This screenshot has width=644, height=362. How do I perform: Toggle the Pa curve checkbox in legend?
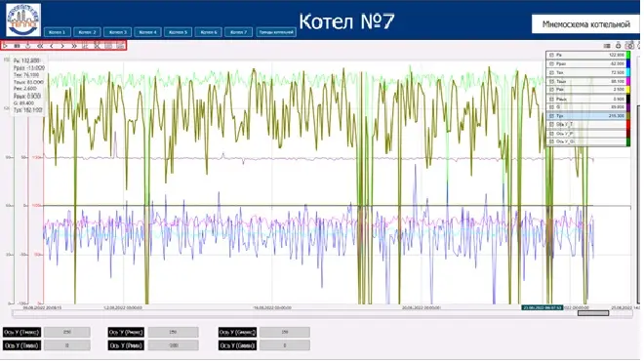point(551,55)
